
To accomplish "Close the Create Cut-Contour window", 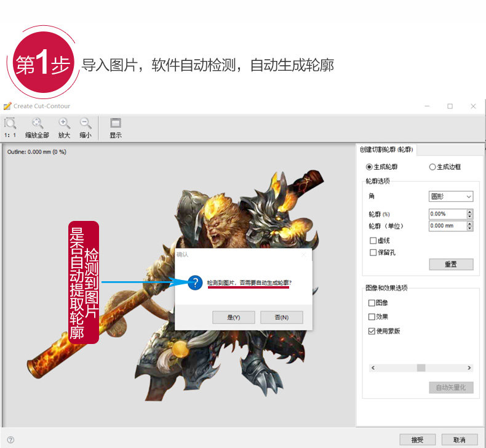I will coord(473,106).
